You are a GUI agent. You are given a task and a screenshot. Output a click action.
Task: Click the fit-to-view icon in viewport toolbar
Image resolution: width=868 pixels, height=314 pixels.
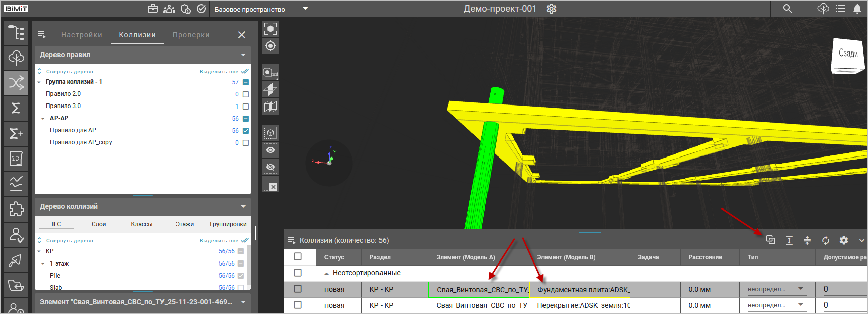click(x=270, y=29)
